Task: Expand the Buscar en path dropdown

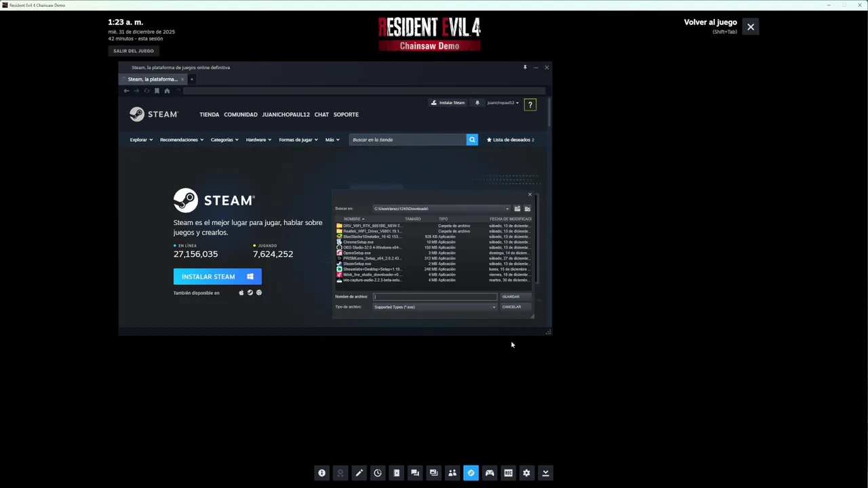Action: click(507, 209)
